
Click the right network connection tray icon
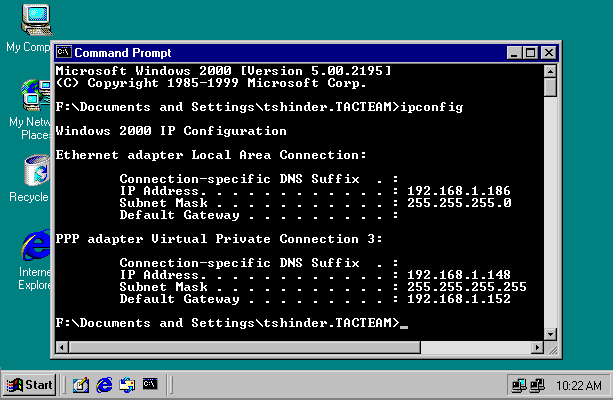pos(536,384)
